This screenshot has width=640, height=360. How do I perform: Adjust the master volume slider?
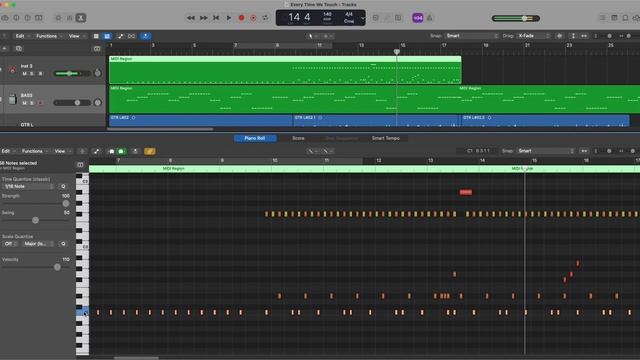point(516,18)
